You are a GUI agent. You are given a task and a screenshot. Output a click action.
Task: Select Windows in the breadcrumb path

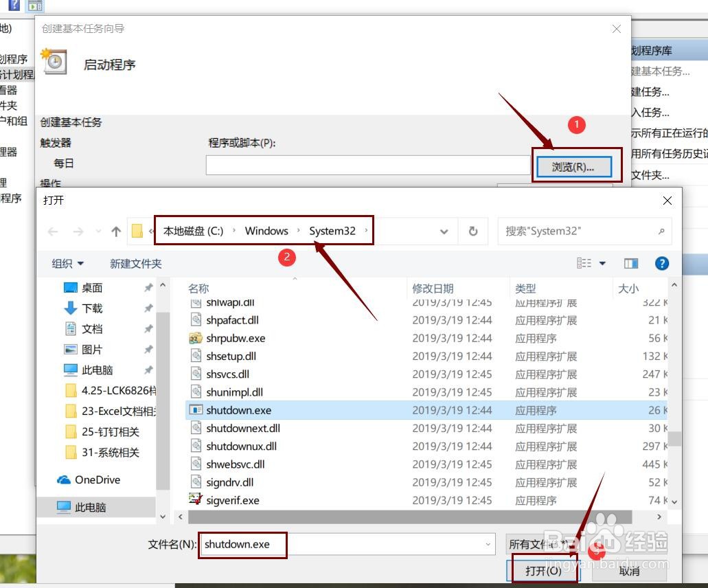click(x=266, y=231)
